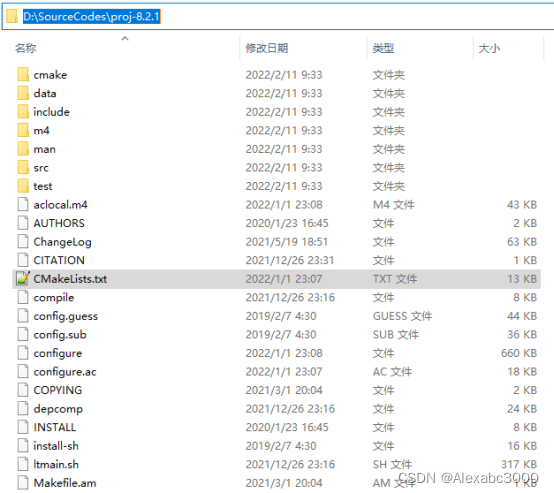Click the install-sh file icon
Viewport: 554px width, 493px height.
click(23, 446)
